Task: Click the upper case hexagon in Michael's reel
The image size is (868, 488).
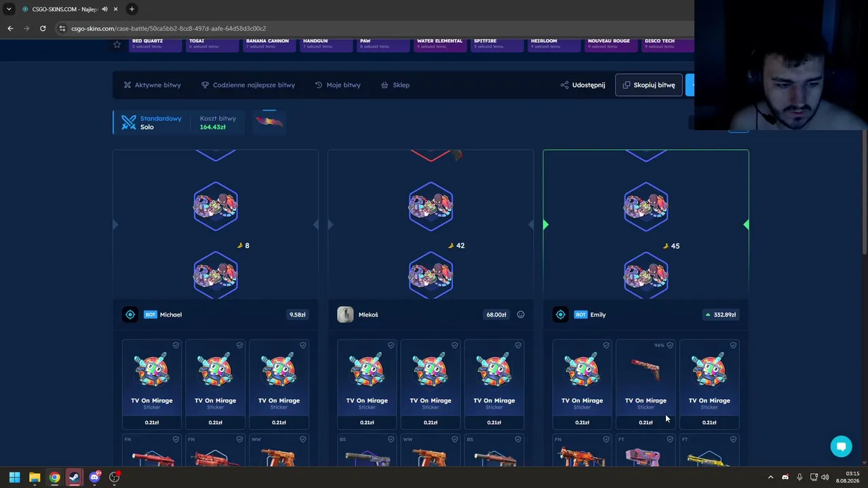Action: (216, 205)
